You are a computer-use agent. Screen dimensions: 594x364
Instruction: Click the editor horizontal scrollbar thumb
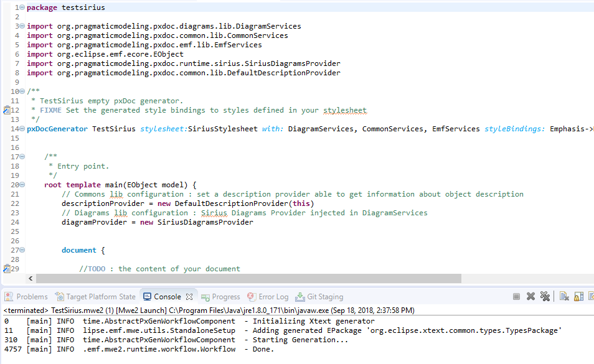click(x=248, y=279)
